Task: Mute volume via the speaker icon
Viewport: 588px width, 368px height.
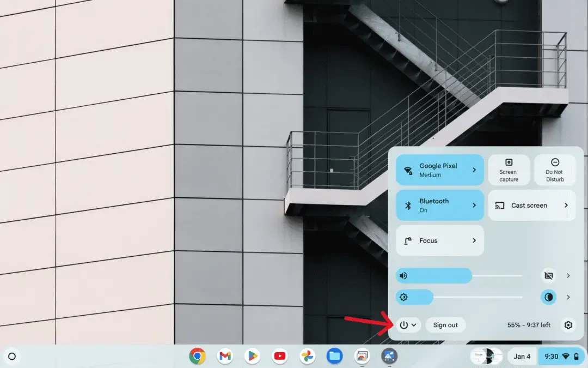Action: (x=403, y=276)
